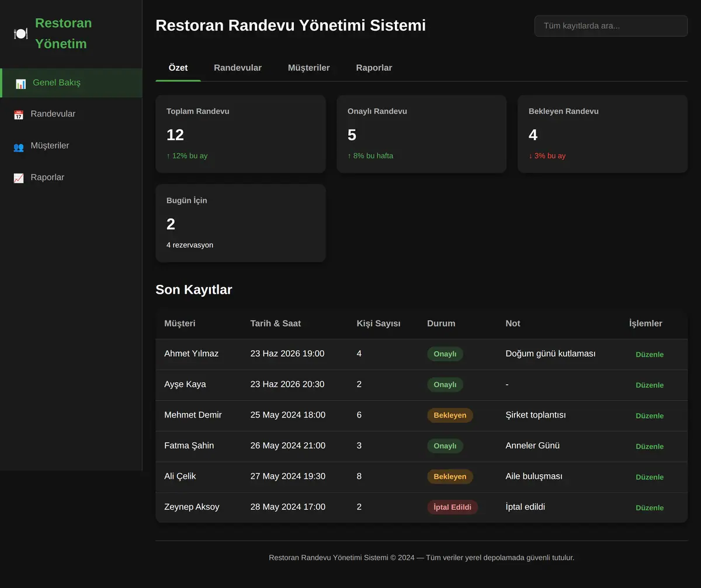Click Düzenle for Ayşe Kaya

[650, 385]
